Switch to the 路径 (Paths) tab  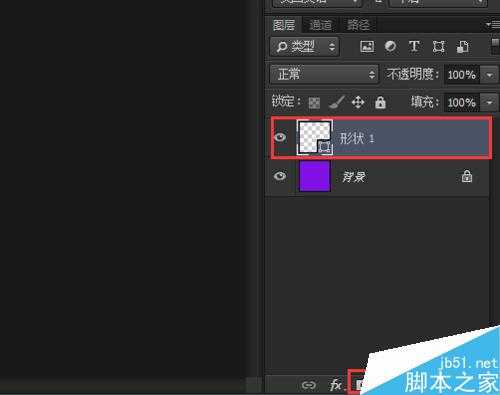(358, 25)
